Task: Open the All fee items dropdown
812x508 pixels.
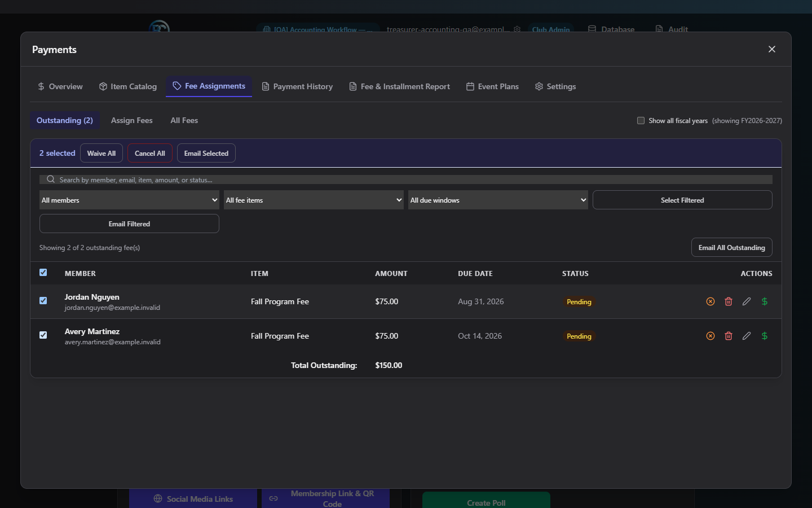Action: click(314, 200)
